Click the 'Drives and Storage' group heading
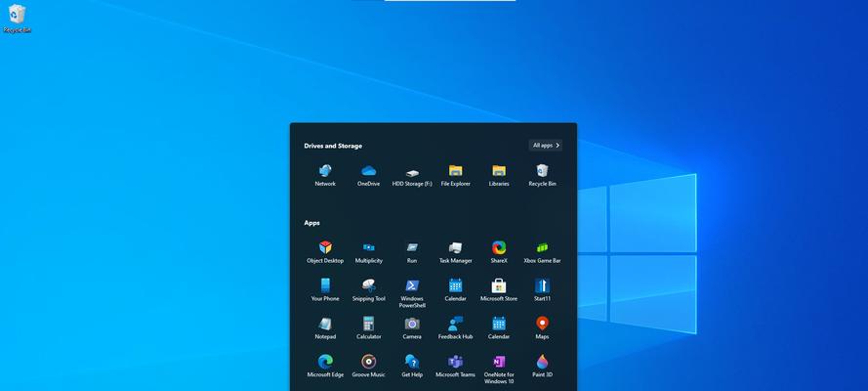The image size is (868, 391). 333,146
